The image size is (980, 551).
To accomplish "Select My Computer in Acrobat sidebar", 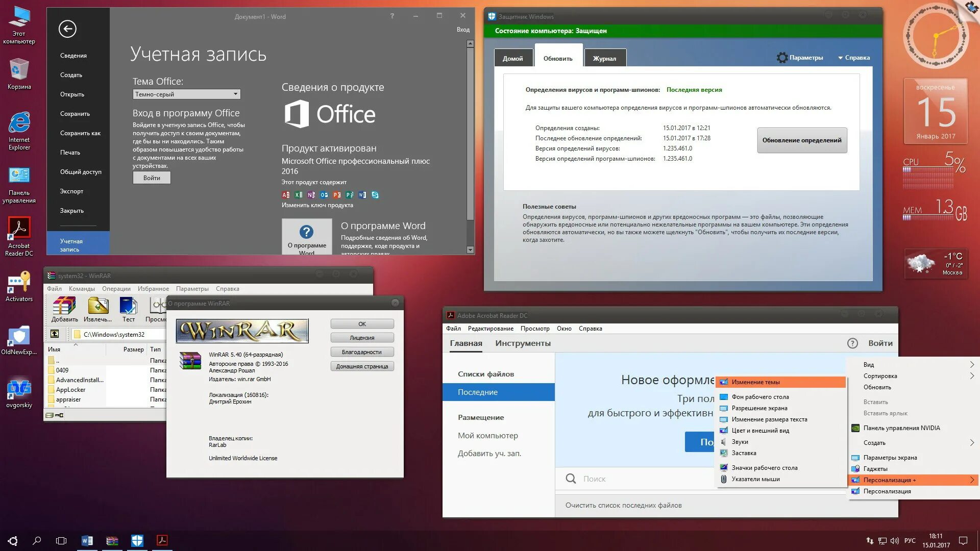I will tap(487, 436).
